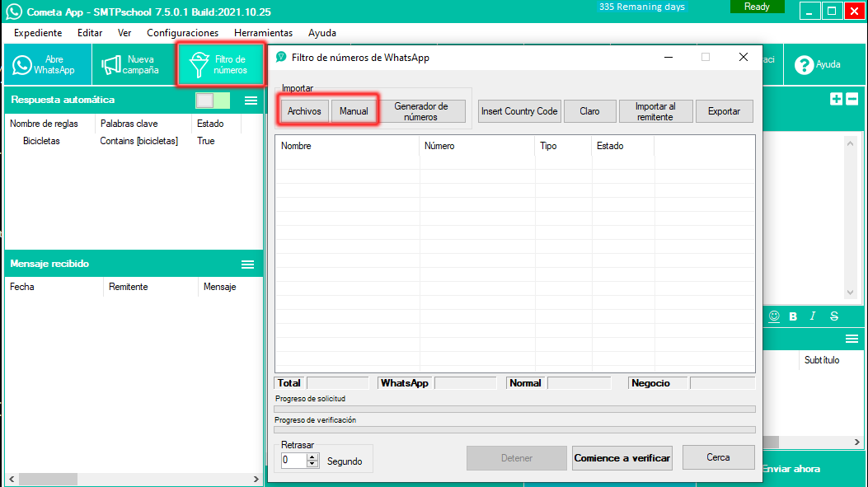This screenshot has width=868, height=487.
Task: Click the Negocio count field
Action: pos(722,383)
